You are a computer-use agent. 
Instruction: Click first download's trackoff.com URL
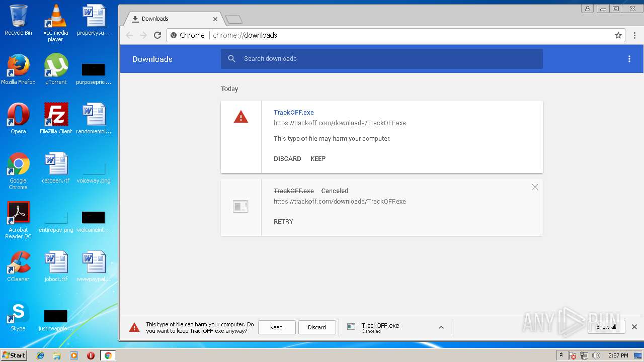(340, 123)
